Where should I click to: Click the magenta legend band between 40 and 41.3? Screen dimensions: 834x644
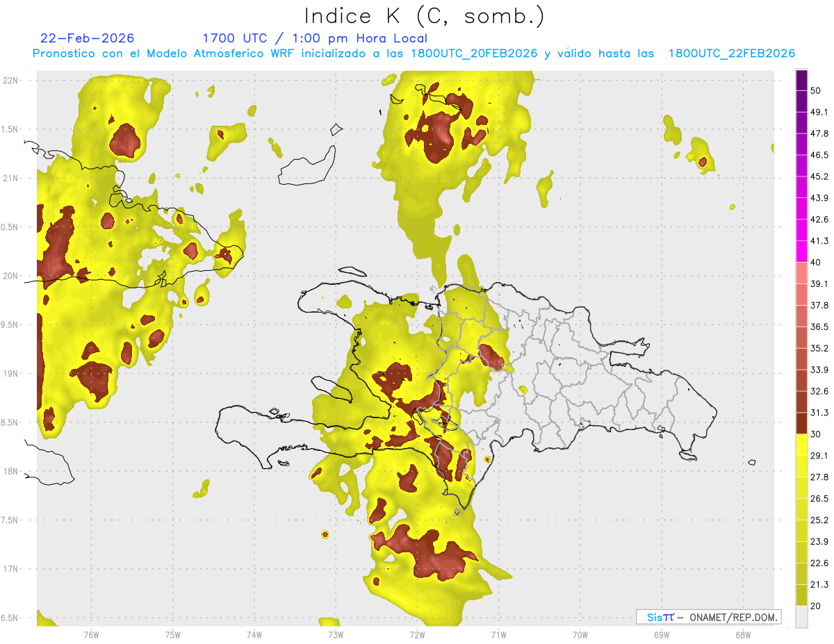click(802, 251)
